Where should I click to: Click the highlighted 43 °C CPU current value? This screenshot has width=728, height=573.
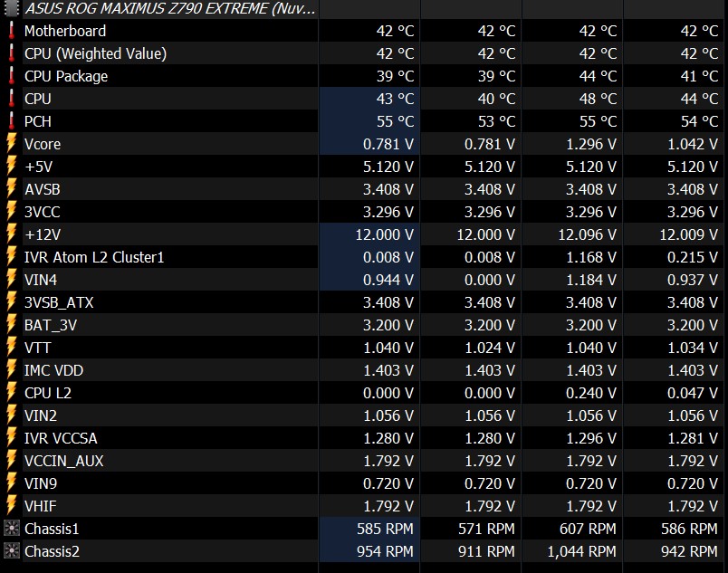395,99
